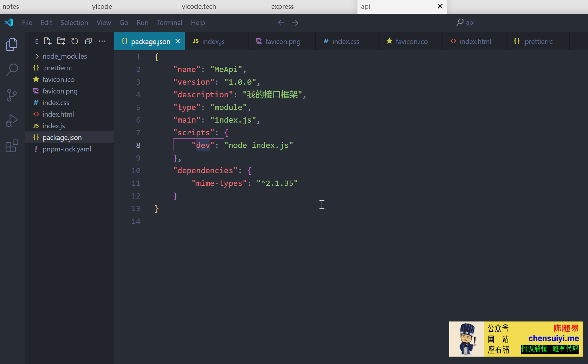Switch to the notes window tab
Screen dimensions: 588x364
pyautogui.click(x=44, y=6)
